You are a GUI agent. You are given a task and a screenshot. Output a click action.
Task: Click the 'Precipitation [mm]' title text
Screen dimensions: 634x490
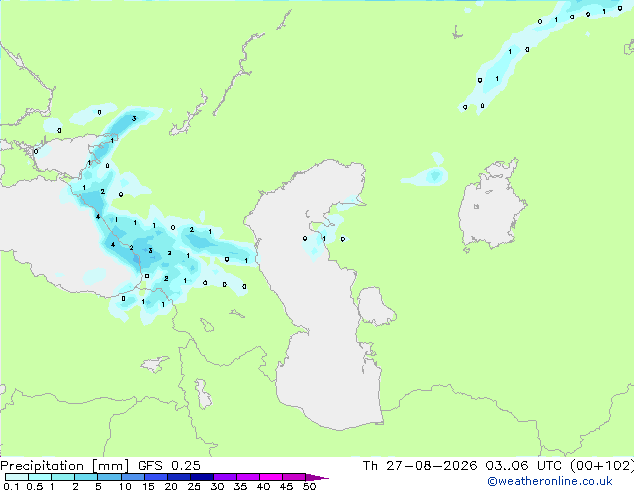pyautogui.click(x=65, y=466)
